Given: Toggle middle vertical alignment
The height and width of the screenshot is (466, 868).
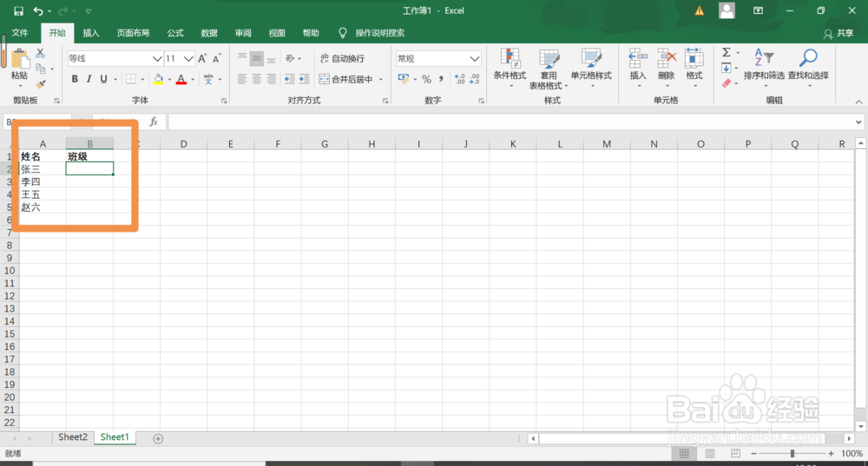Looking at the screenshot, I should 256,58.
